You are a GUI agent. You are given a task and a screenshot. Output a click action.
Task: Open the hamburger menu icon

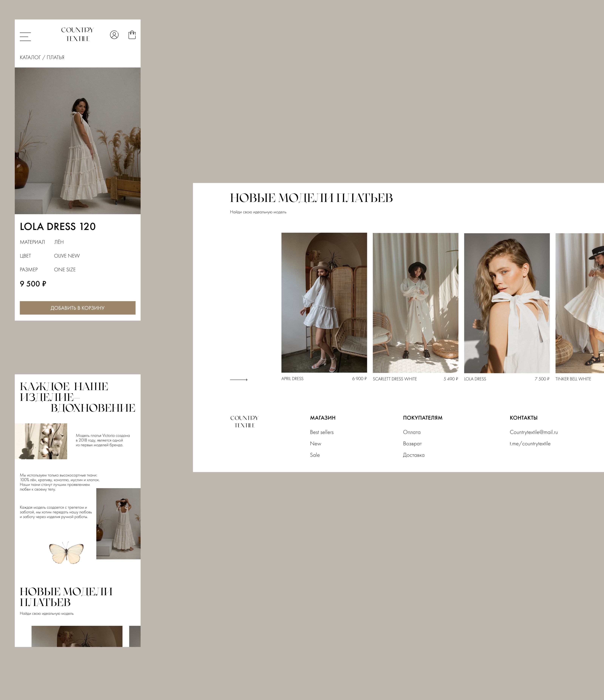tap(25, 36)
